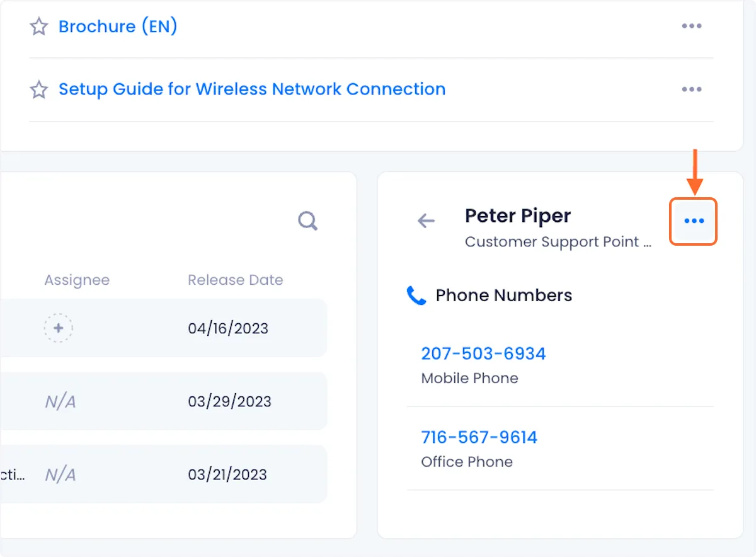Open Peter Piper's three-dot options menu
The height and width of the screenshot is (557, 756).
coord(694,221)
